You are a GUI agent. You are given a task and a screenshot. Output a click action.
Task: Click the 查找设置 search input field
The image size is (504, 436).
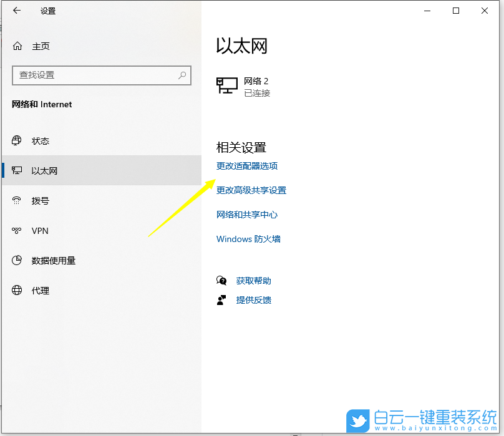tap(94, 75)
